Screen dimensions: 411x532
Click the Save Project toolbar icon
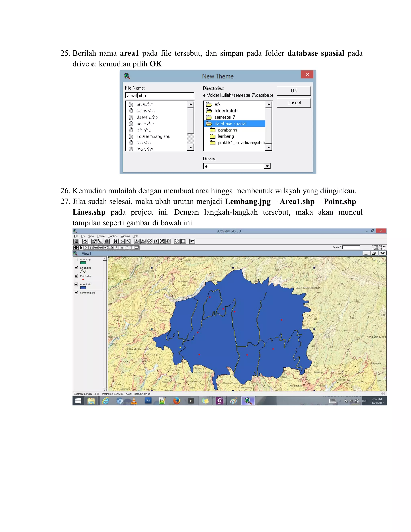(x=76, y=241)
